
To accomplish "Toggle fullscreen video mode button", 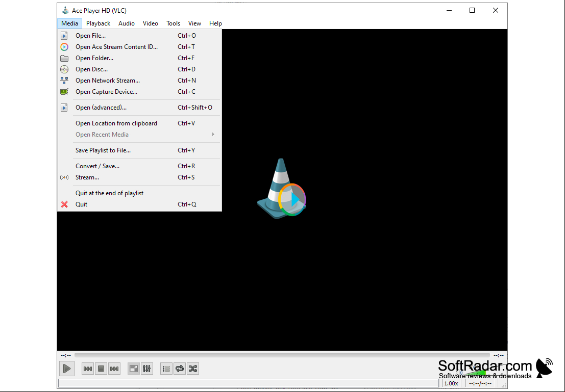I will pyautogui.click(x=134, y=369).
